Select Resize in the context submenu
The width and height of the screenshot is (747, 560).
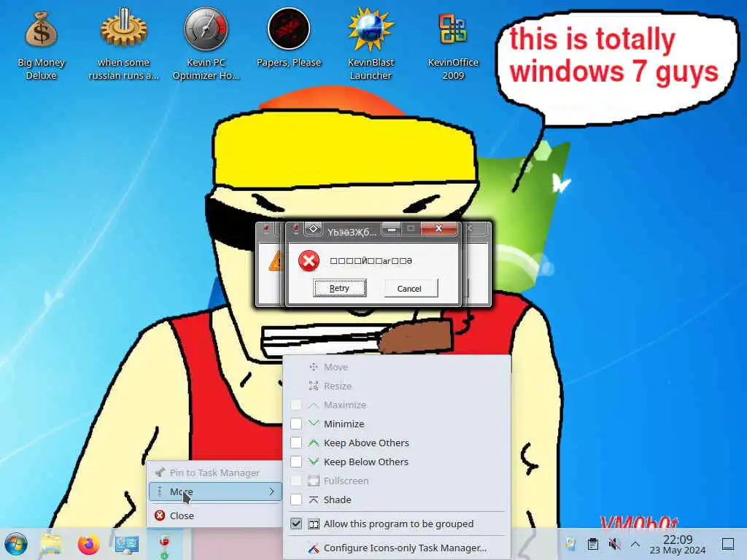tap(396, 386)
